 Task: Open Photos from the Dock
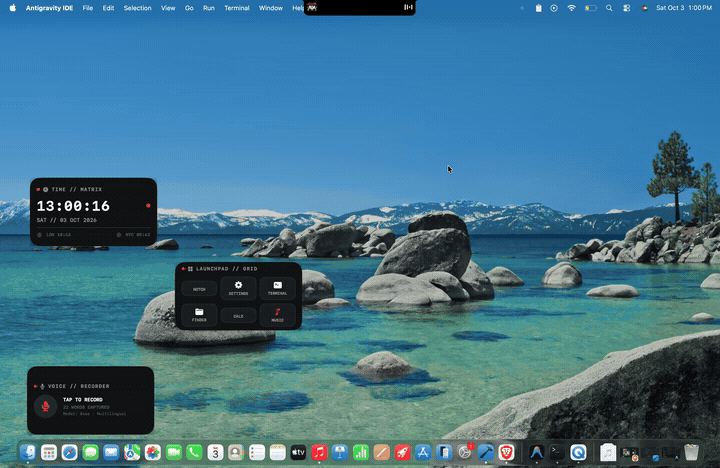click(152, 452)
